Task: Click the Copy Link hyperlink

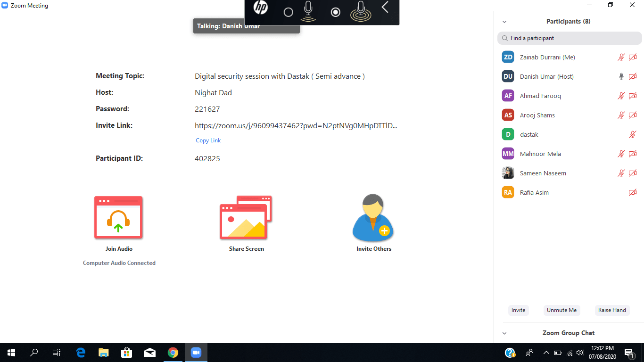Action: [x=208, y=140]
